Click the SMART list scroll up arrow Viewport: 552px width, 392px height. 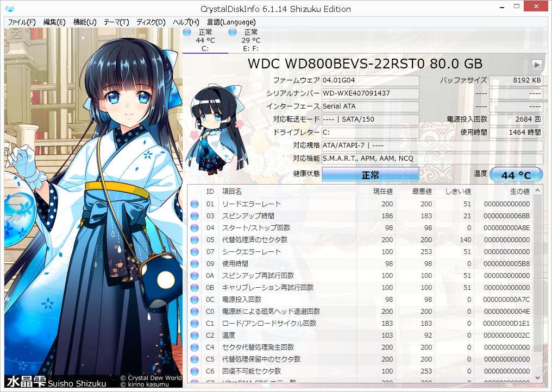click(537, 191)
